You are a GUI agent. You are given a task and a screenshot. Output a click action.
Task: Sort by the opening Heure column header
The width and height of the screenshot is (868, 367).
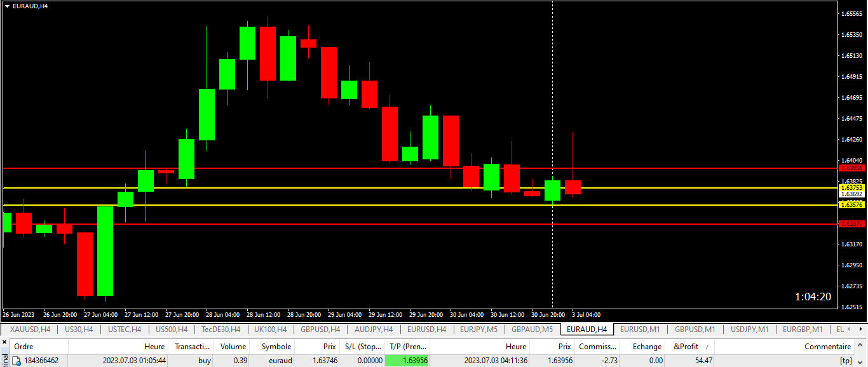tap(118, 347)
